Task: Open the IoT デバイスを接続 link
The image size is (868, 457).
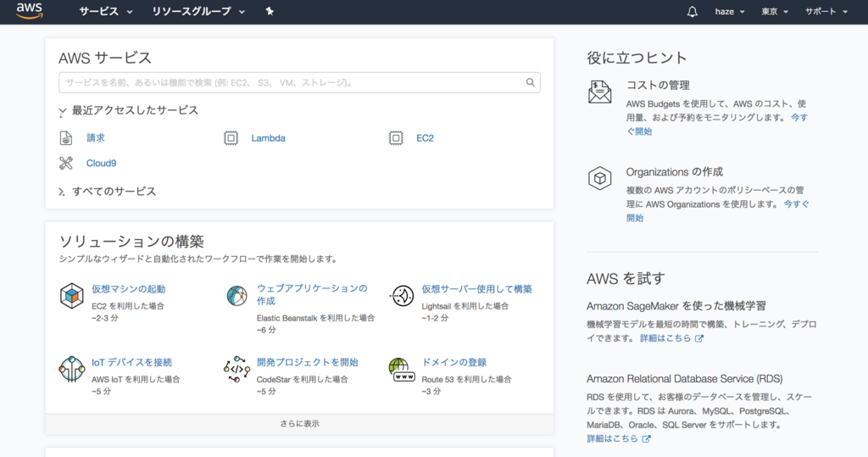Action: [x=131, y=362]
